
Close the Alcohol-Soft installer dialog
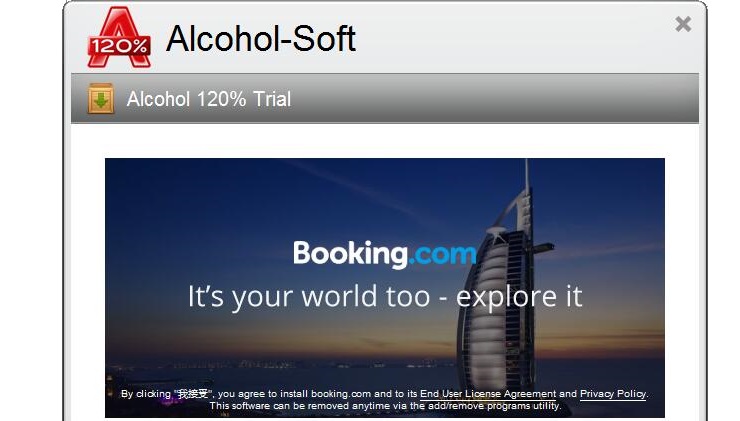[683, 24]
